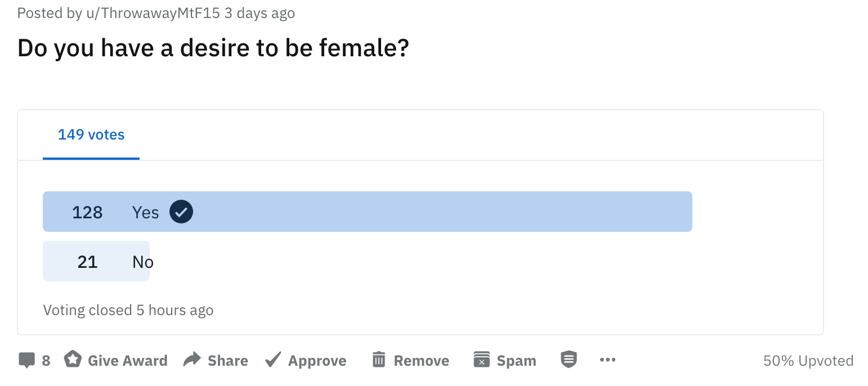Click the Share arrow icon
Viewport: 868px width, 386px height.
(x=193, y=360)
